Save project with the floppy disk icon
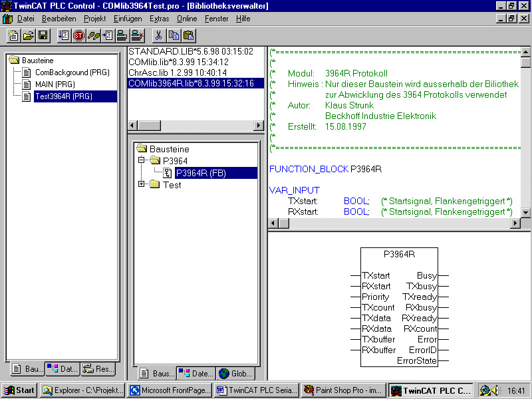The height and width of the screenshot is (399, 532). 43,35
